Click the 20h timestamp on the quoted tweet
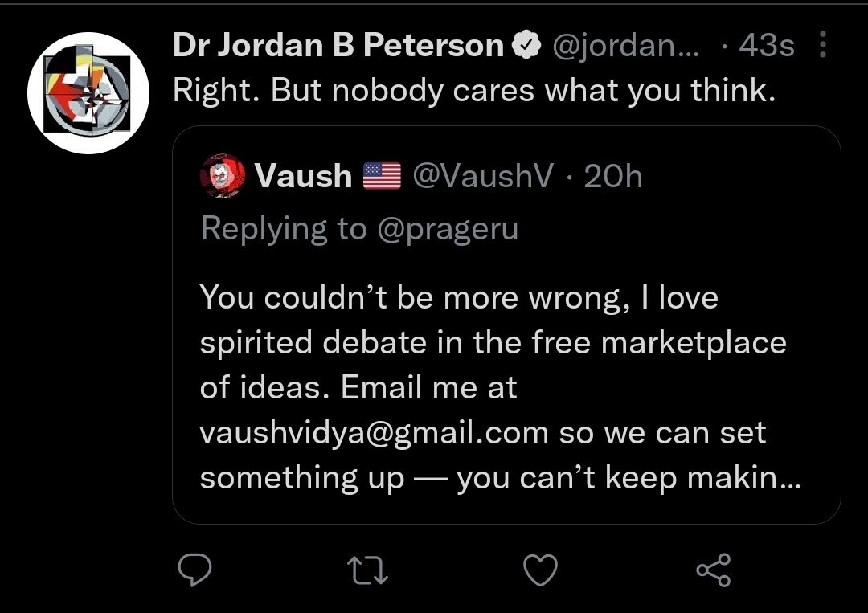 point(614,176)
